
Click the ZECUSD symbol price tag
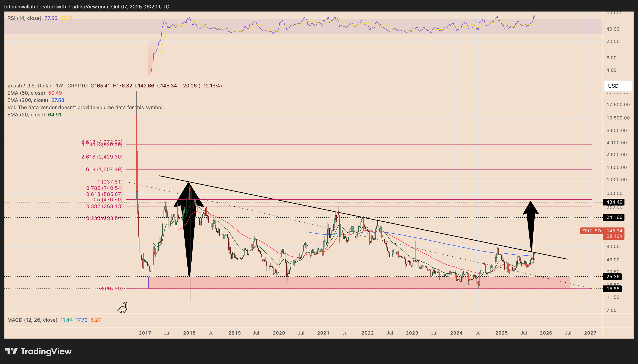591,231
